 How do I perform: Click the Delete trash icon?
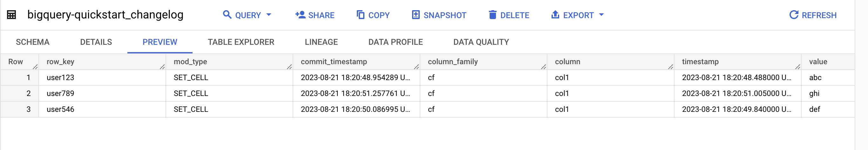(492, 15)
